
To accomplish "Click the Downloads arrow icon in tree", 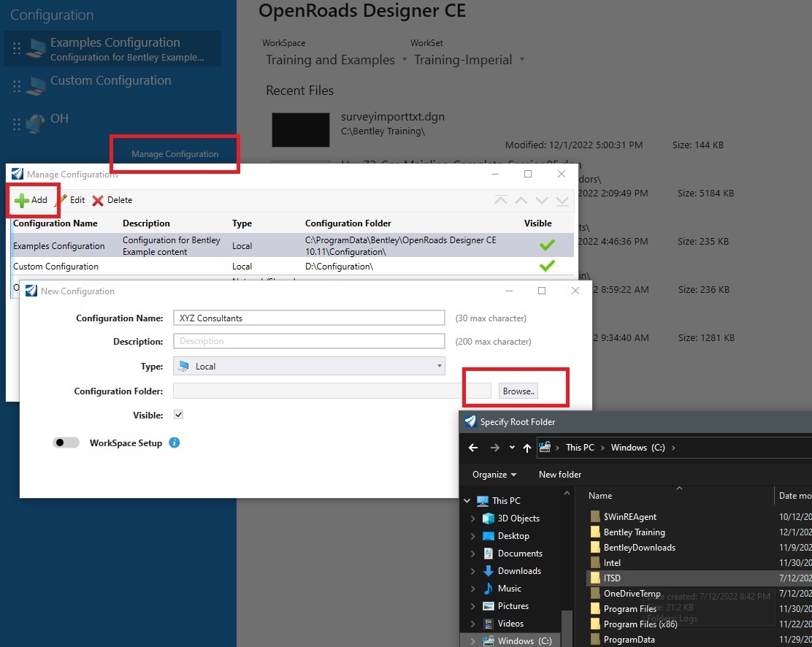I will [x=488, y=571].
